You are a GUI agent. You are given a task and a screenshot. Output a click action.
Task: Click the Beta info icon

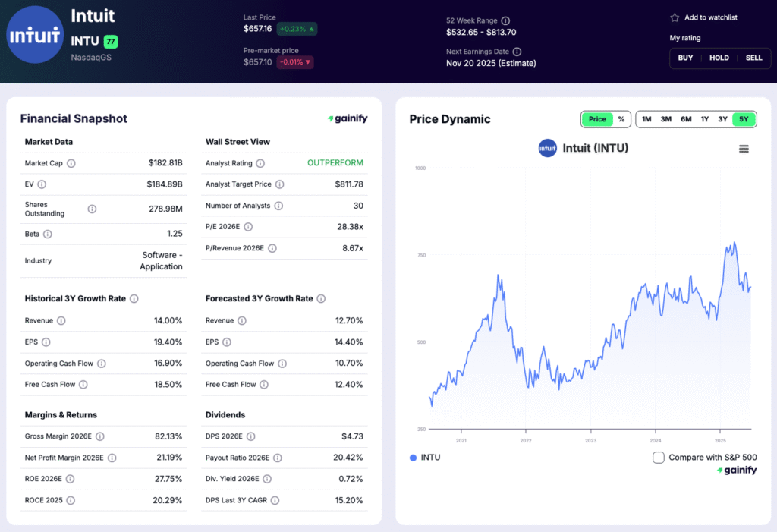[49, 234]
